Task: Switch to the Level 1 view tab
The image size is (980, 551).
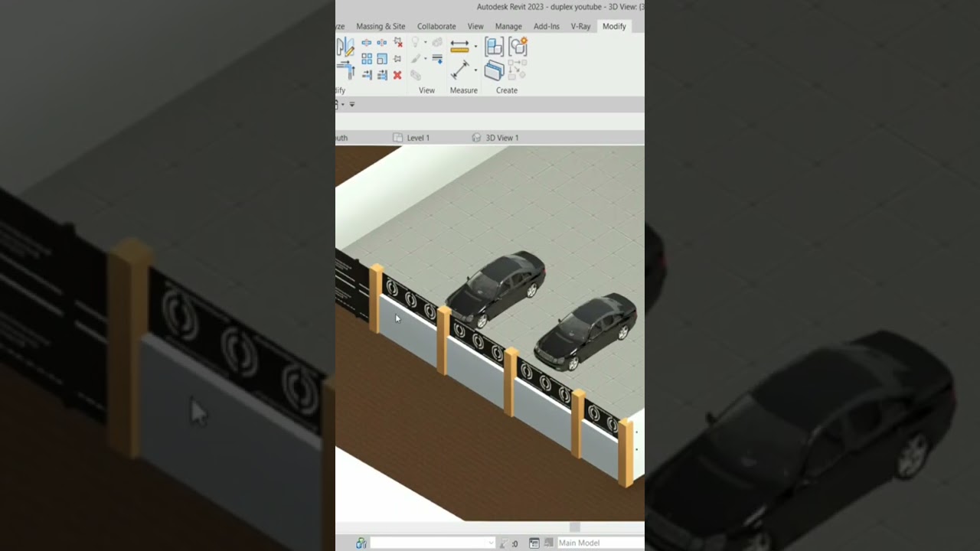Action: tap(411, 138)
